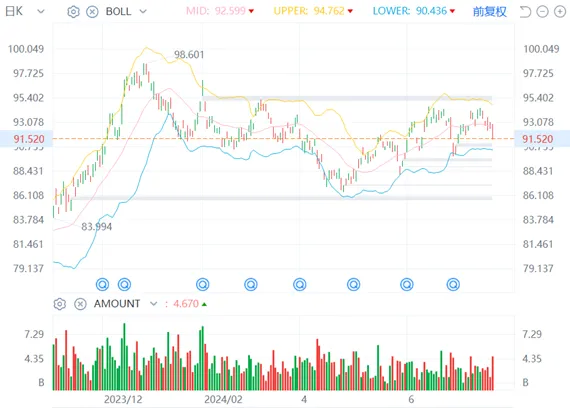This screenshot has height=408, width=570.
Task: Click second event marker near 2023/12
Action: pyautogui.click(x=124, y=284)
